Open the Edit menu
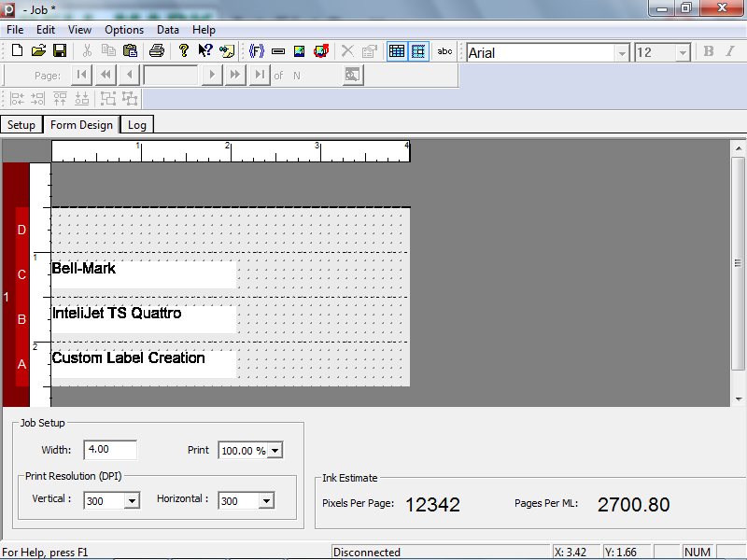The height and width of the screenshot is (560, 747). pyautogui.click(x=46, y=30)
